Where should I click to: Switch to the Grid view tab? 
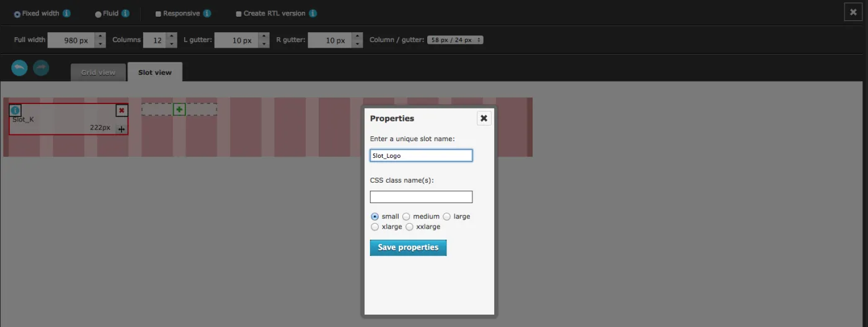98,72
